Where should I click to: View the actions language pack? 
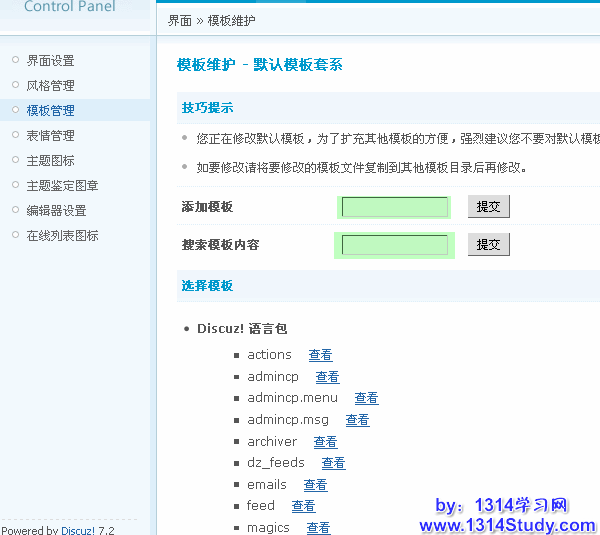pos(320,355)
